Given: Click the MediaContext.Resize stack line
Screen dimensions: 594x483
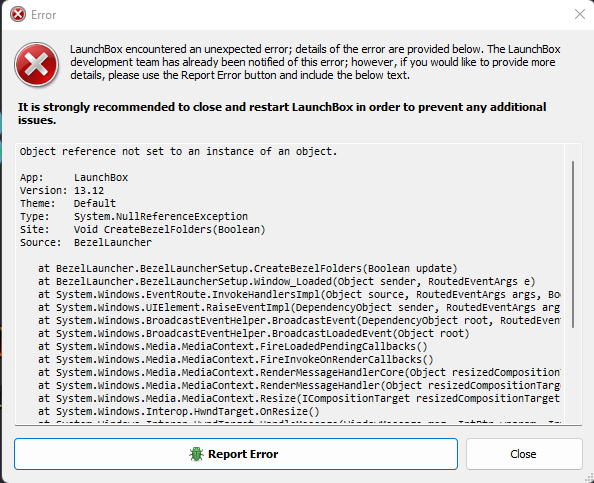Looking at the screenshot, I should pos(299,399).
